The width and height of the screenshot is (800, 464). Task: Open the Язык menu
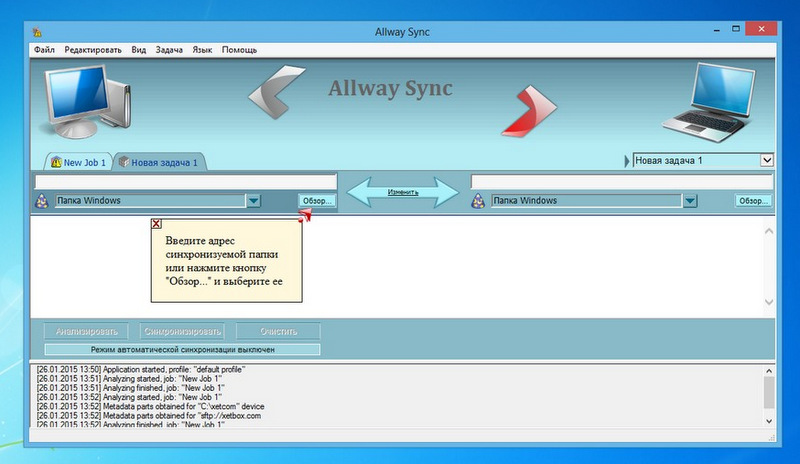coord(202,50)
